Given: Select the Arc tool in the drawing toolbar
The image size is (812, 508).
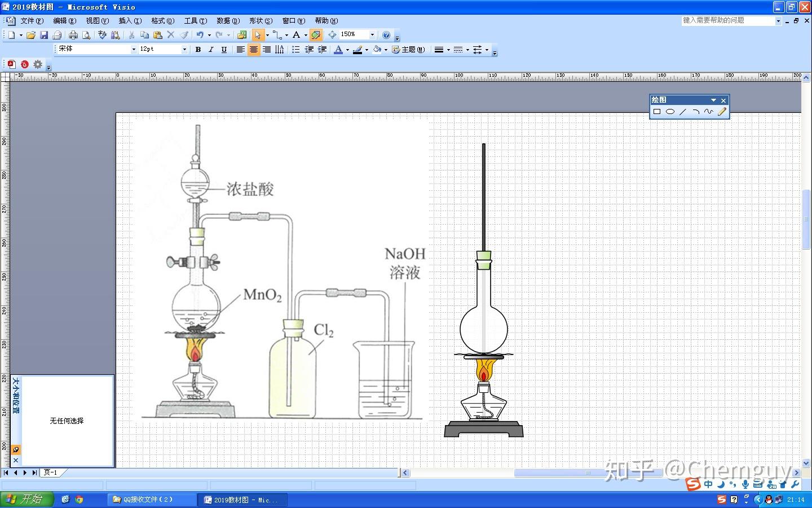Looking at the screenshot, I should (x=696, y=111).
